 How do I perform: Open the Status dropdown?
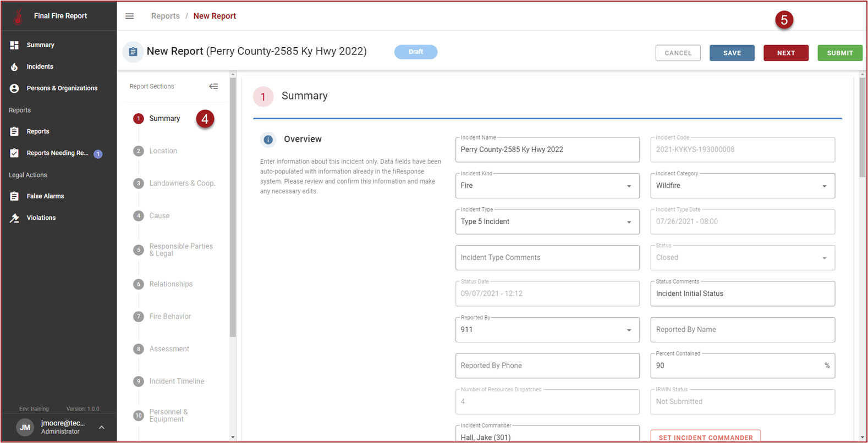tap(743, 258)
